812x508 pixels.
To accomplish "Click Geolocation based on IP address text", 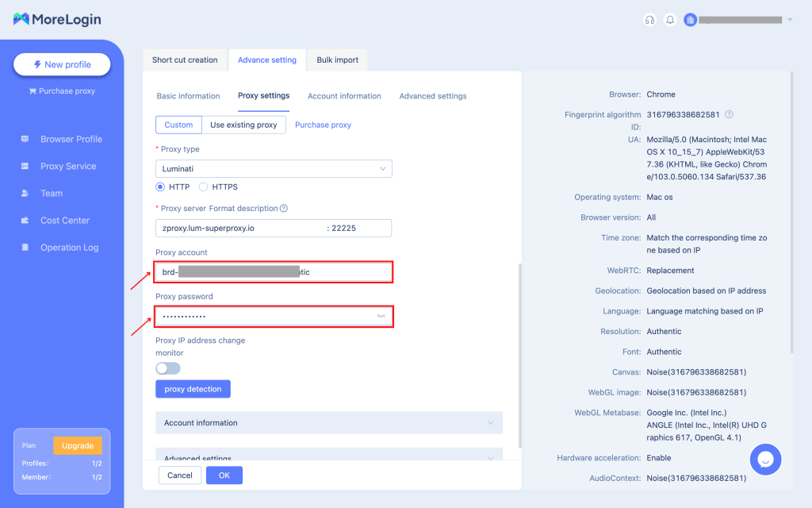I will pos(707,291).
